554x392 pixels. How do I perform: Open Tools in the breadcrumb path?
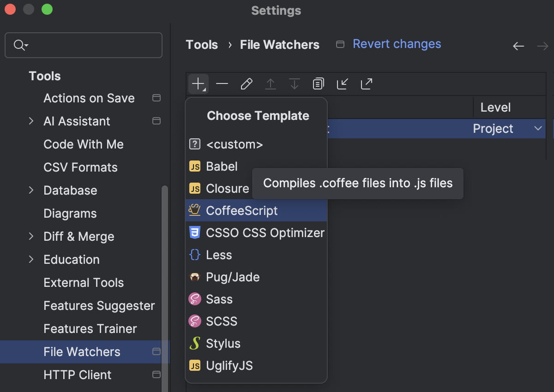tap(202, 44)
